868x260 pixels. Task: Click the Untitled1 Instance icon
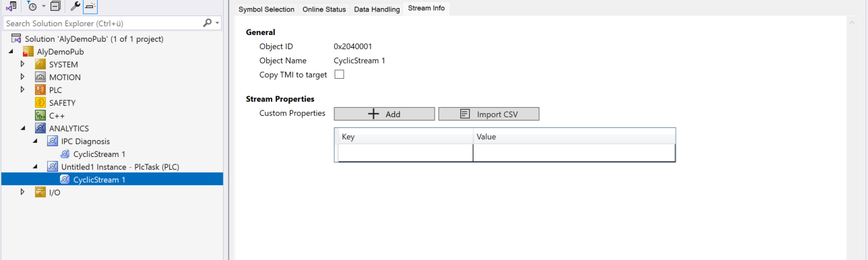pos(53,167)
